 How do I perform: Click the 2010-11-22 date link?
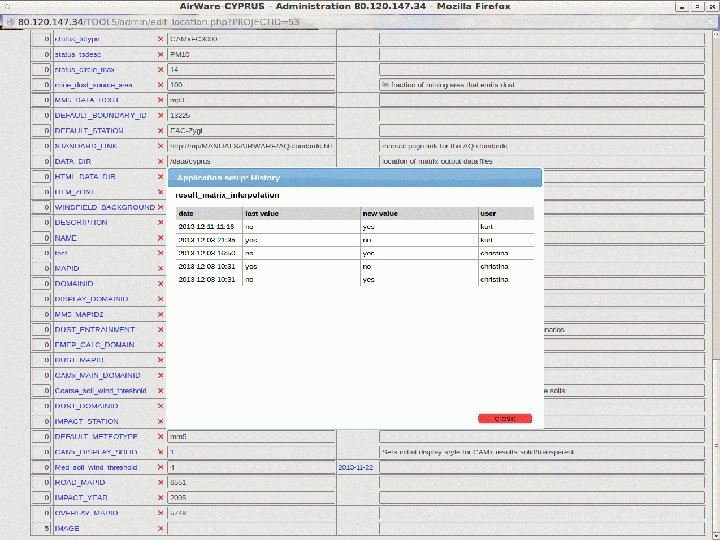[x=356, y=467]
